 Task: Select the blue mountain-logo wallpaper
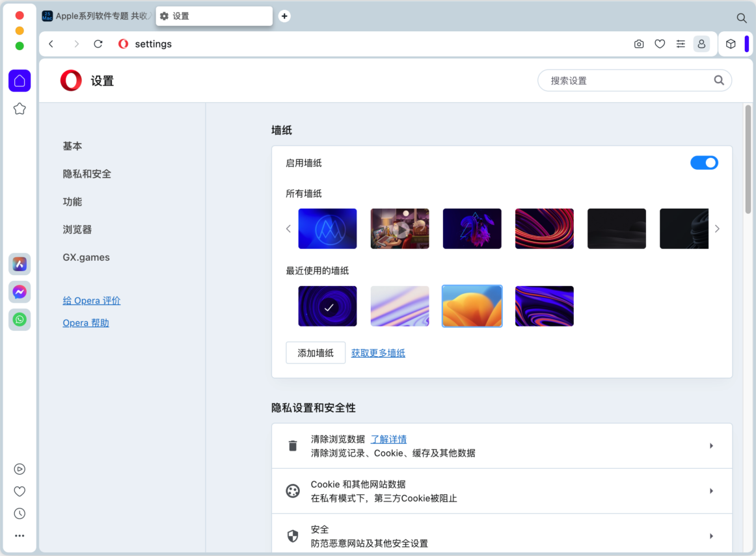point(327,229)
